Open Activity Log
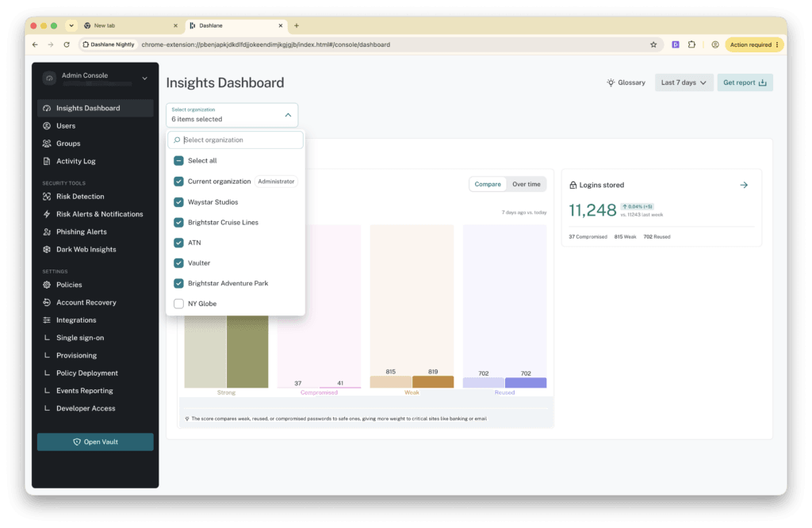Viewport: 812px width, 528px height. click(x=95, y=161)
